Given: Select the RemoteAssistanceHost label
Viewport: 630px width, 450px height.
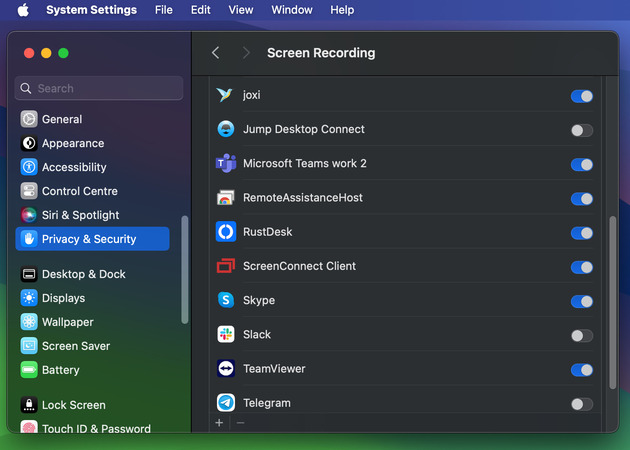Looking at the screenshot, I should tap(303, 198).
